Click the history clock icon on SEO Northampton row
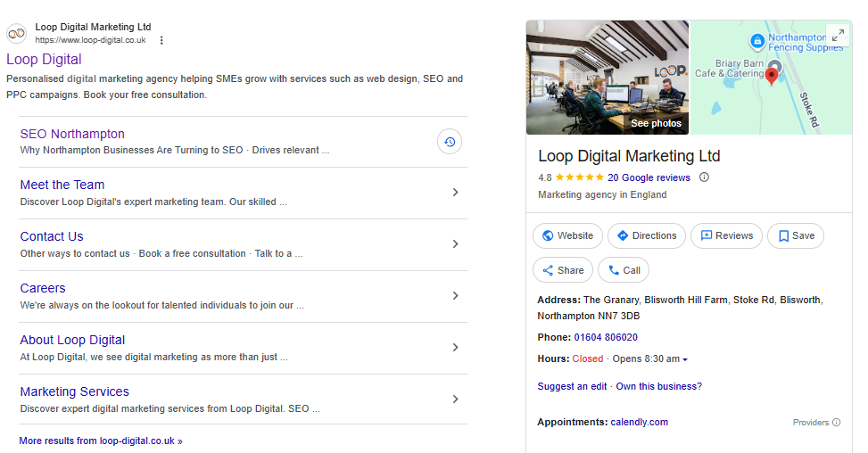 pyautogui.click(x=450, y=142)
